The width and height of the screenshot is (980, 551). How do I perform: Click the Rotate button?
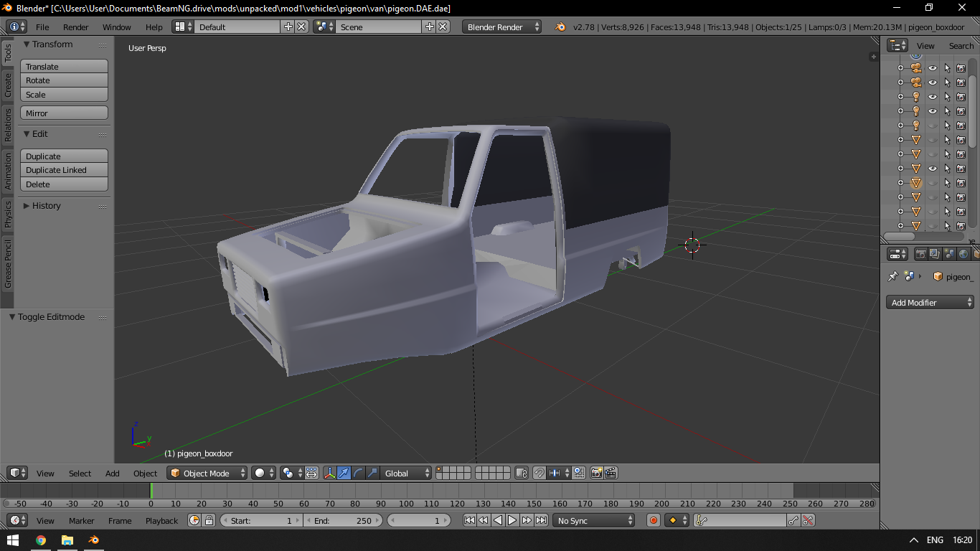pyautogui.click(x=64, y=80)
